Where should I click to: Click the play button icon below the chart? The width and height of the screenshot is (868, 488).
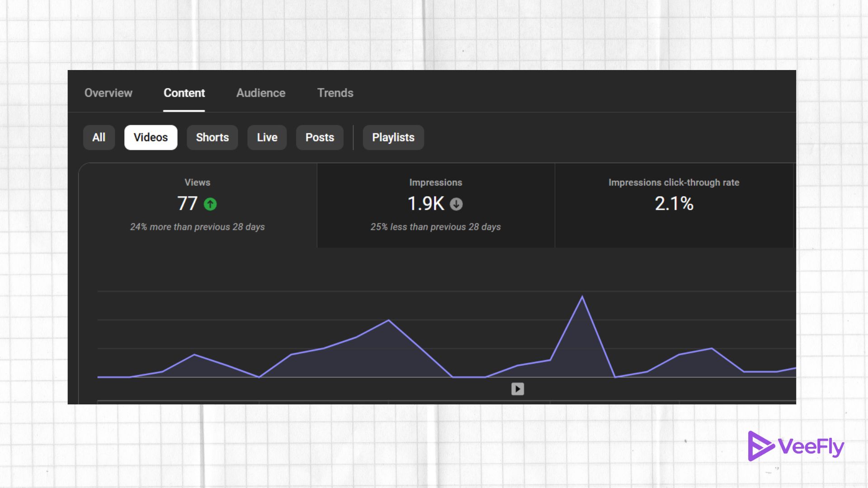(x=517, y=389)
